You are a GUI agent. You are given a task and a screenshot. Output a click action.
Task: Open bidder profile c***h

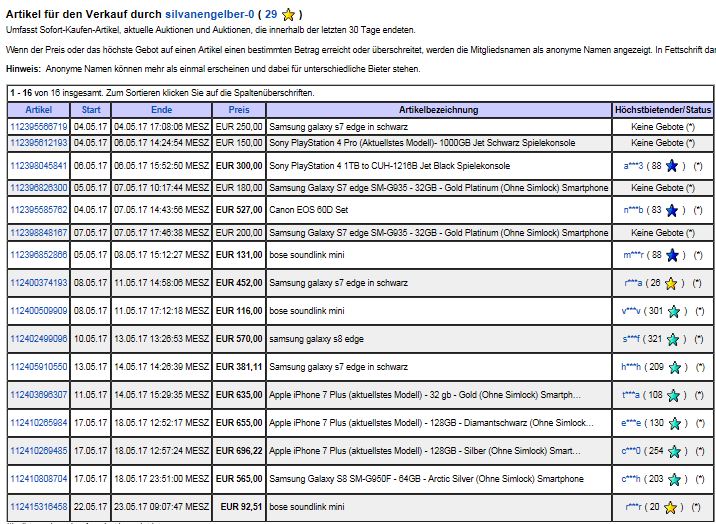click(631, 479)
